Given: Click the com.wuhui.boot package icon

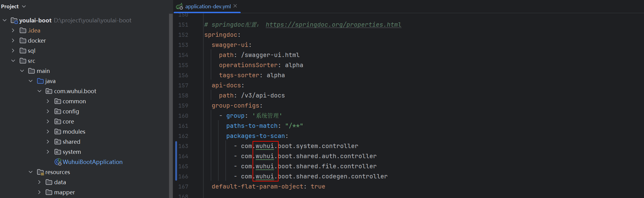Looking at the screenshot, I should tap(49, 91).
